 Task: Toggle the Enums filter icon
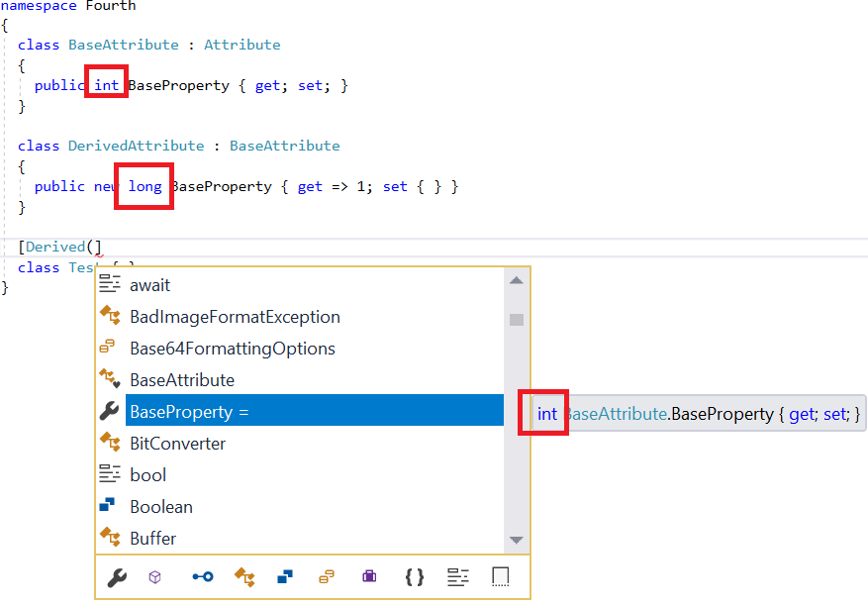click(x=327, y=576)
